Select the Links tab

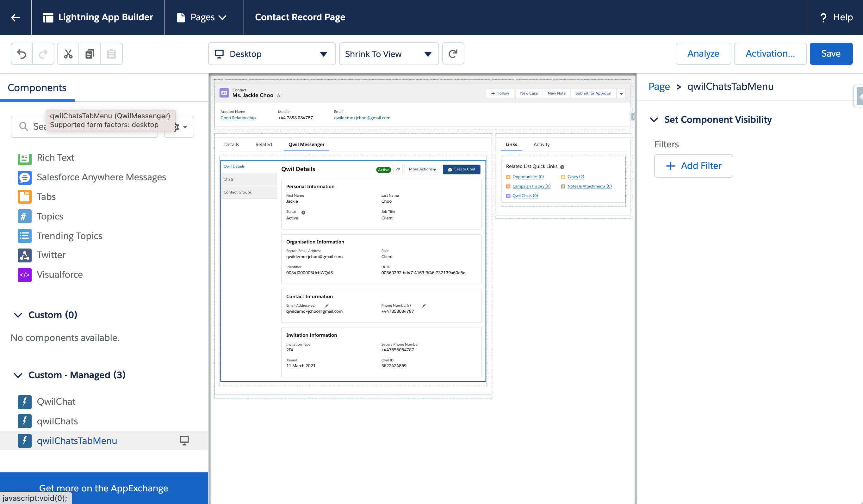tap(511, 144)
